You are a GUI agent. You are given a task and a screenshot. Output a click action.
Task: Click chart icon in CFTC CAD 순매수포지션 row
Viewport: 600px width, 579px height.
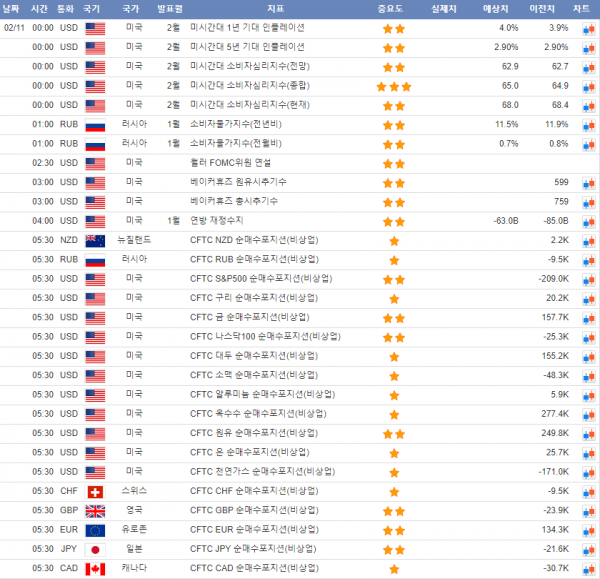click(x=589, y=569)
